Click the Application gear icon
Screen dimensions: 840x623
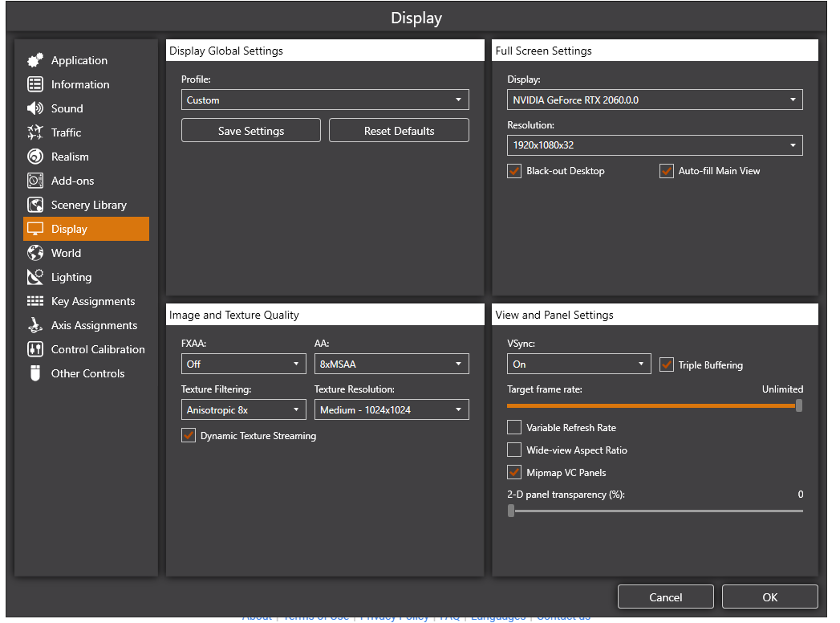coord(35,60)
